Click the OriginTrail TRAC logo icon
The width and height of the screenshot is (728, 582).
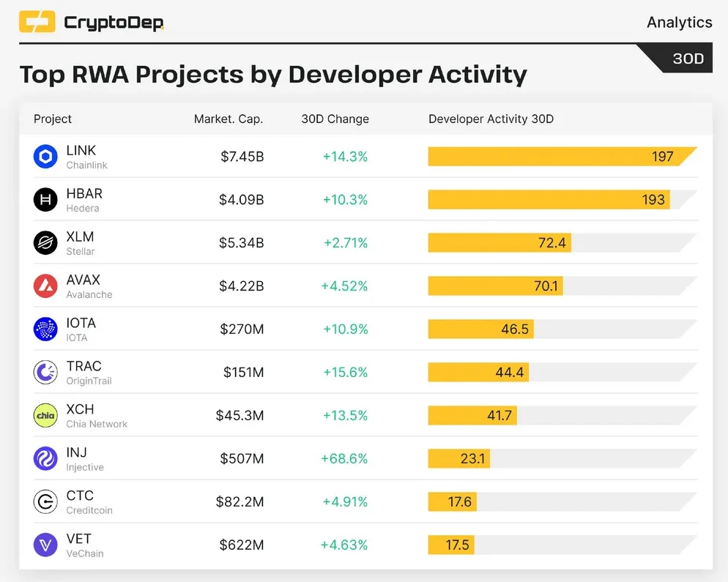tap(45, 372)
